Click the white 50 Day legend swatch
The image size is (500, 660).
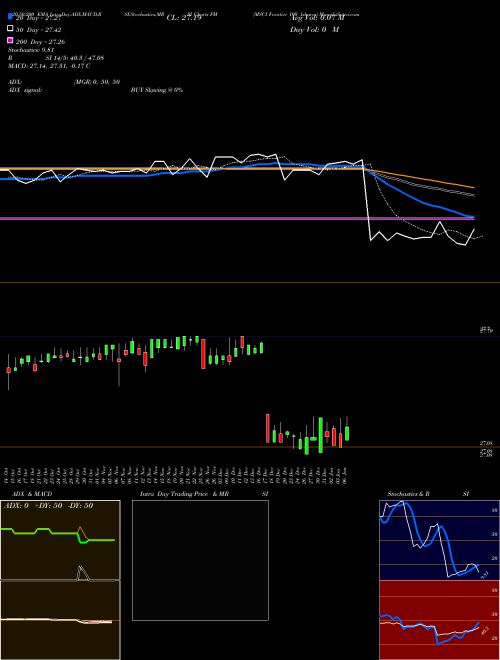coord(10,28)
